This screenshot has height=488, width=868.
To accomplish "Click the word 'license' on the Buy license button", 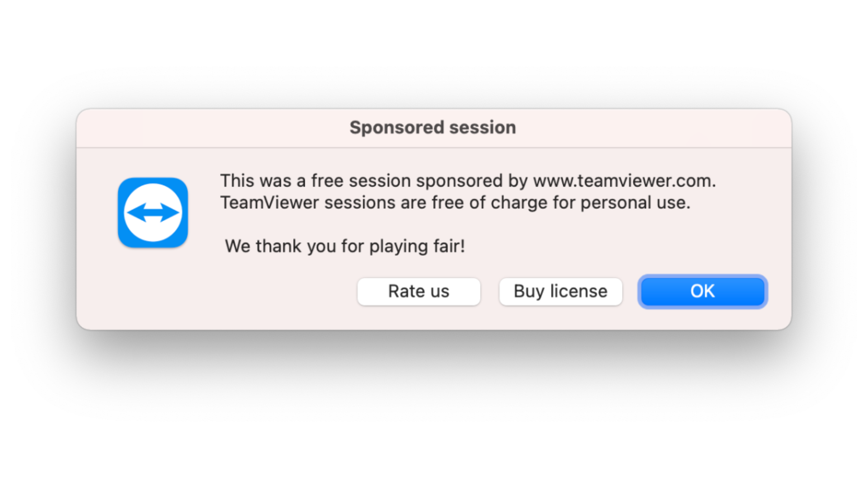I will pos(579,291).
